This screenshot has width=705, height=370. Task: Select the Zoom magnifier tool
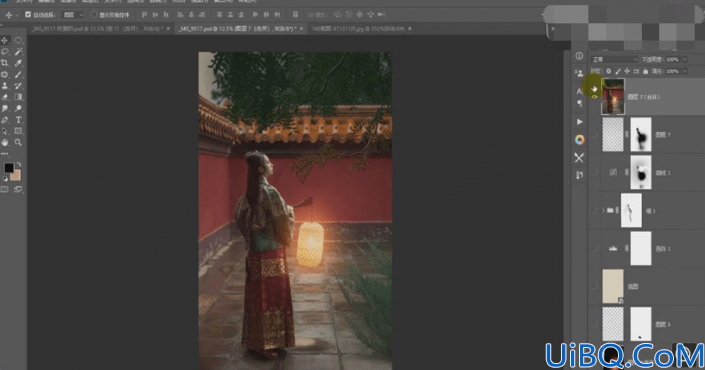[18, 143]
